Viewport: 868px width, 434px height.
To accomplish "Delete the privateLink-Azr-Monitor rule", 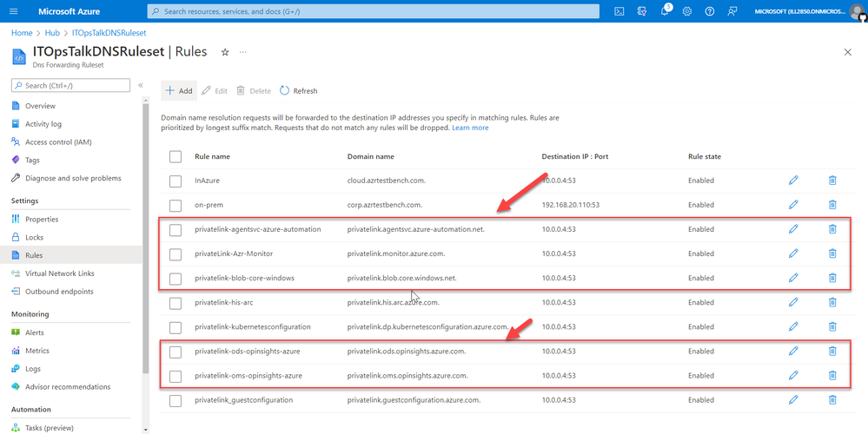I will (x=832, y=253).
